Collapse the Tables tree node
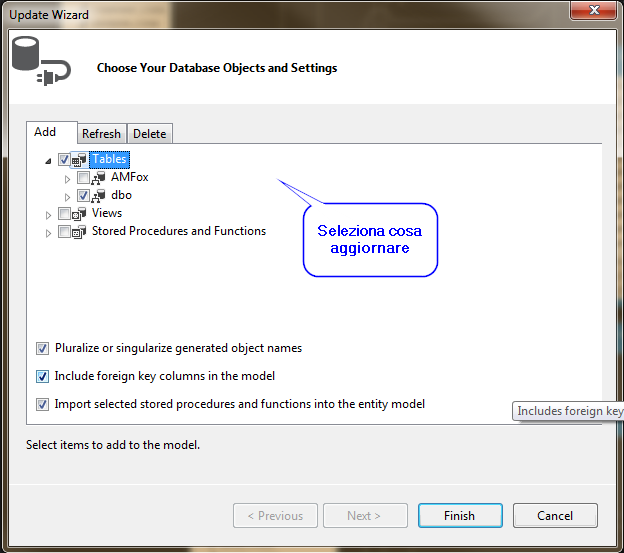This screenshot has width=624, height=553. (x=48, y=161)
